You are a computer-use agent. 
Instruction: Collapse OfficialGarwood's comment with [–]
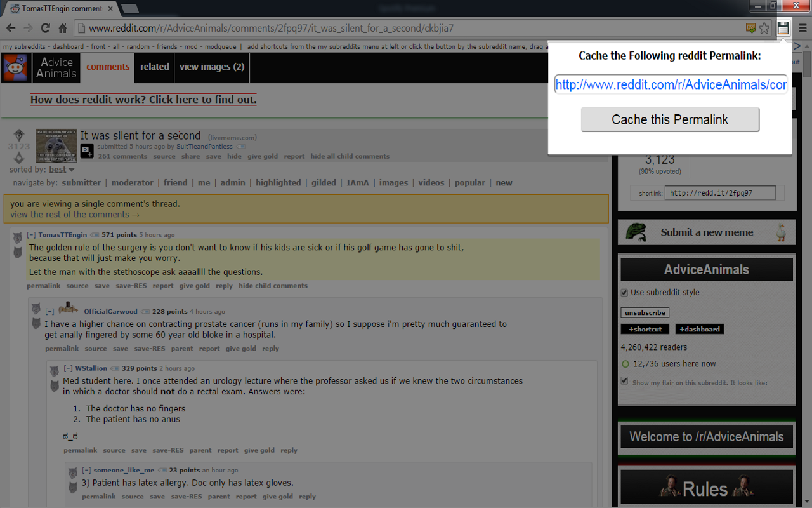pos(49,312)
